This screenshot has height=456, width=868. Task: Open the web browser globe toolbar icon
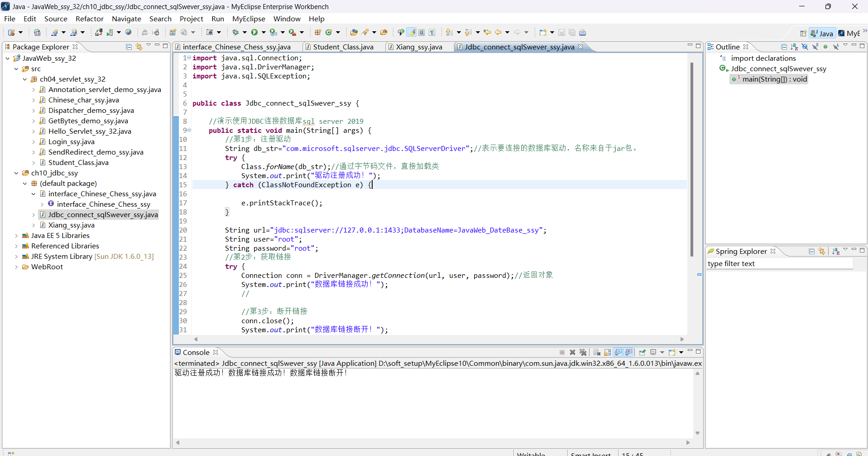[x=129, y=32]
